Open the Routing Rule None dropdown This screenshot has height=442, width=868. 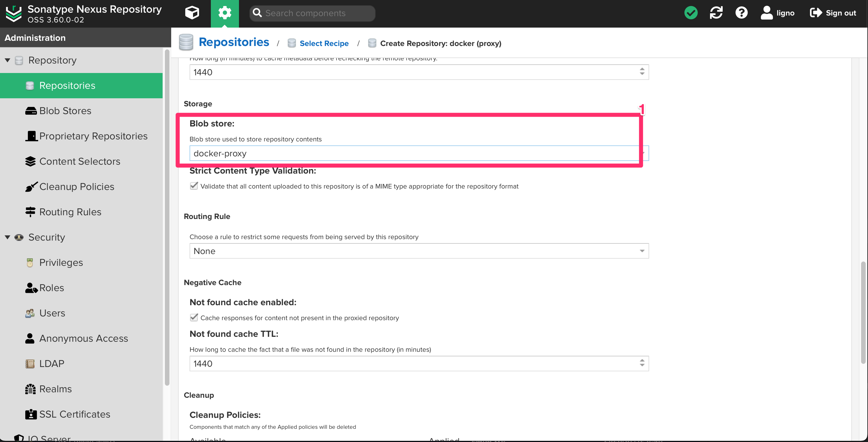[419, 251]
